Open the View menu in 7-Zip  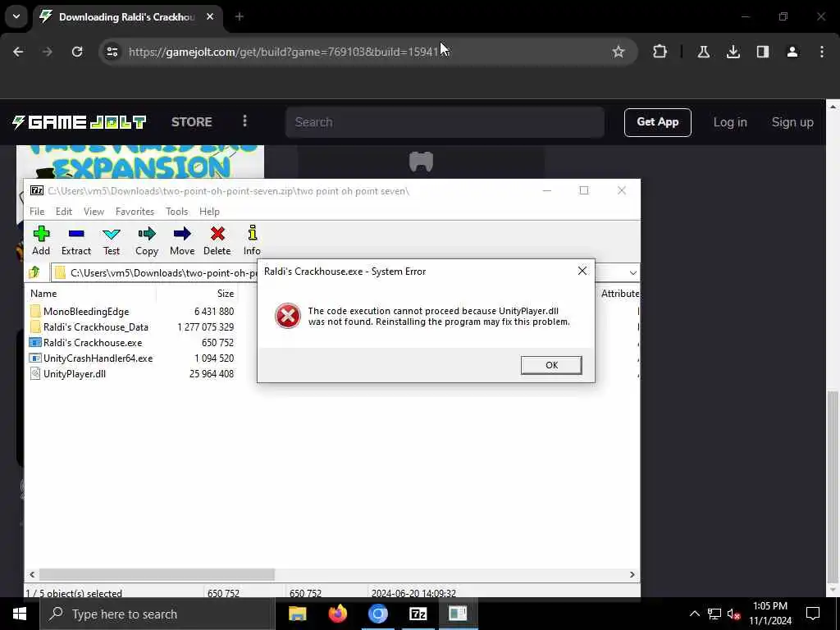[94, 211]
